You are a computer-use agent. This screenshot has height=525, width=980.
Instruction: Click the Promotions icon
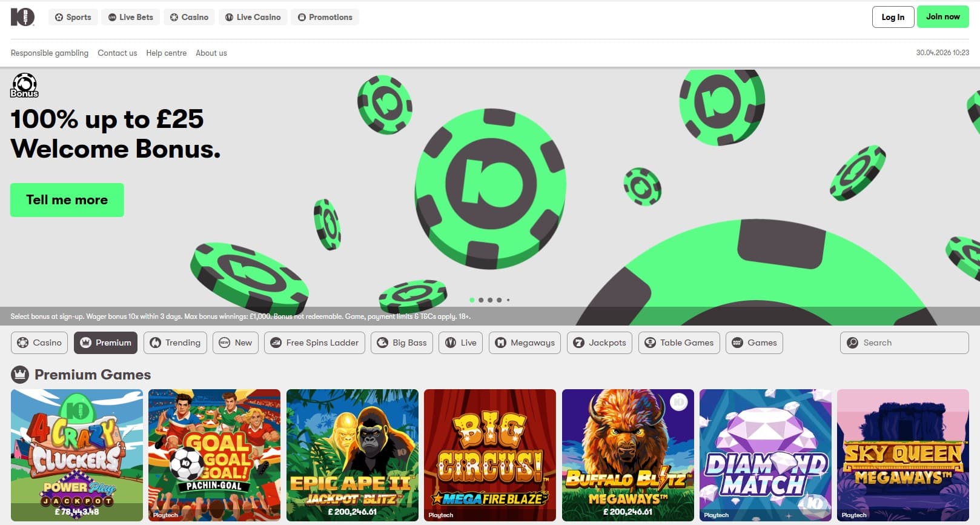coord(302,18)
